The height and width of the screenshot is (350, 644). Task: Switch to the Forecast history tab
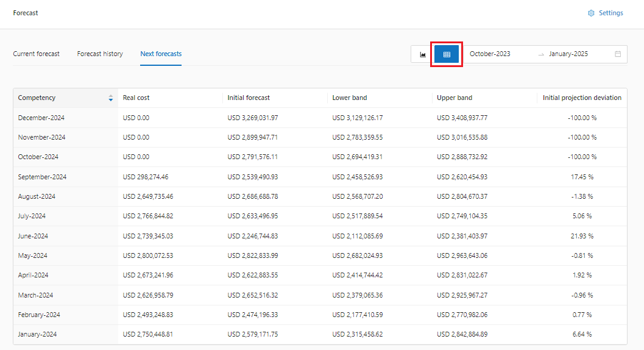(100, 54)
